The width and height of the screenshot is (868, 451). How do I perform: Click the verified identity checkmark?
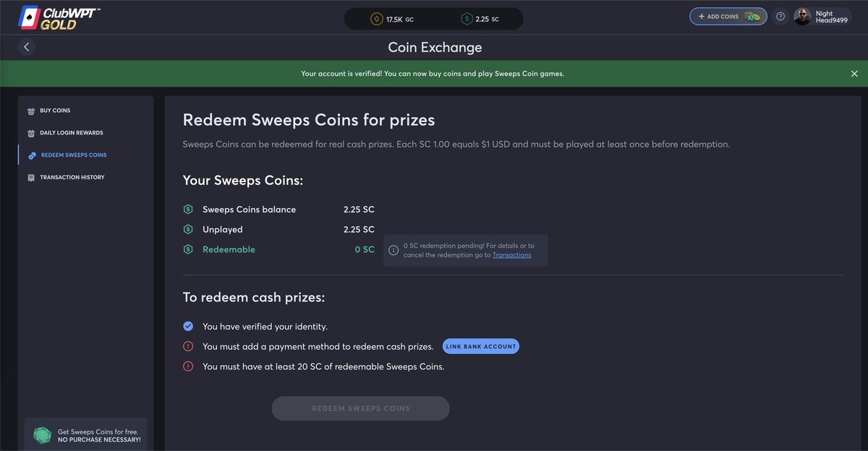[188, 327]
